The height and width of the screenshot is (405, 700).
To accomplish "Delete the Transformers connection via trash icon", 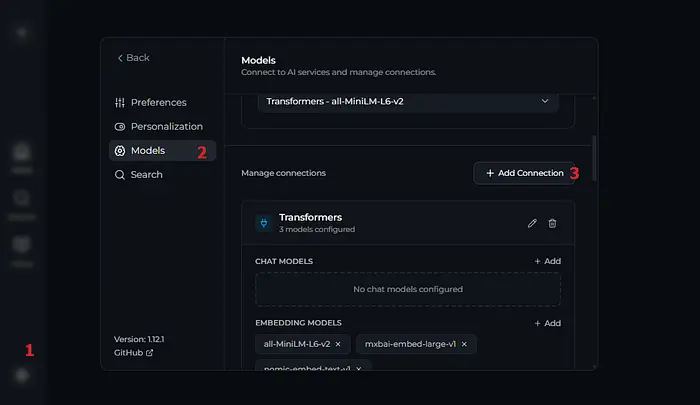I will point(552,223).
